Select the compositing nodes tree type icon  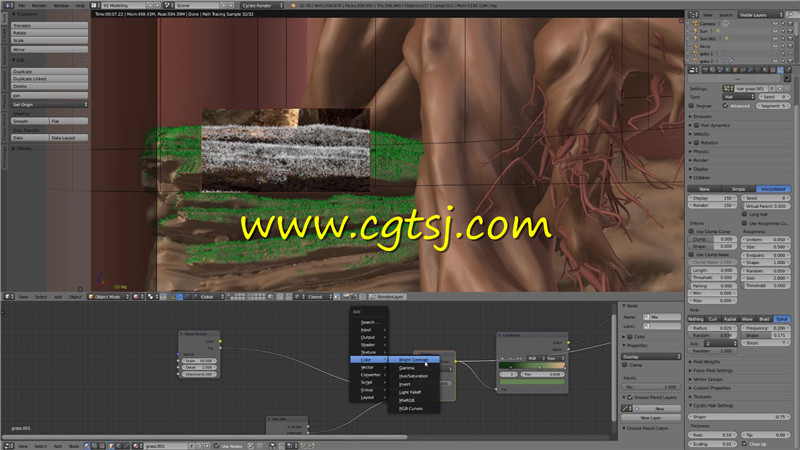(x=94, y=446)
